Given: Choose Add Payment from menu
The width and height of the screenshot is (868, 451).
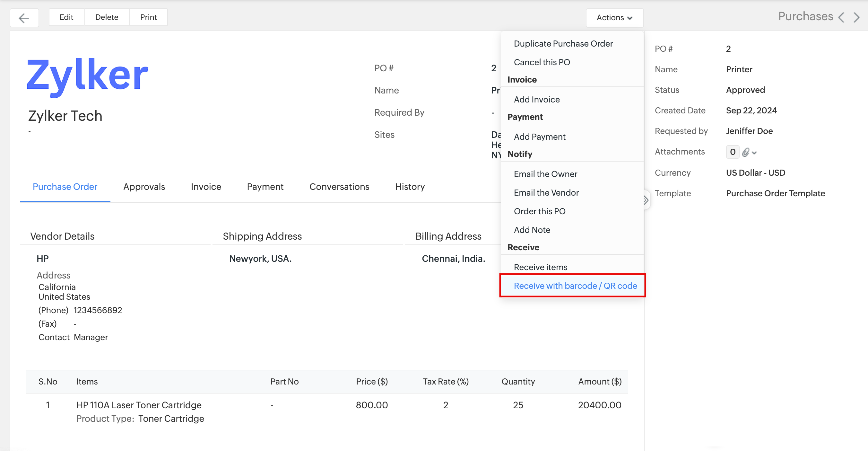Looking at the screenshot, I should [x=539, y=137].
